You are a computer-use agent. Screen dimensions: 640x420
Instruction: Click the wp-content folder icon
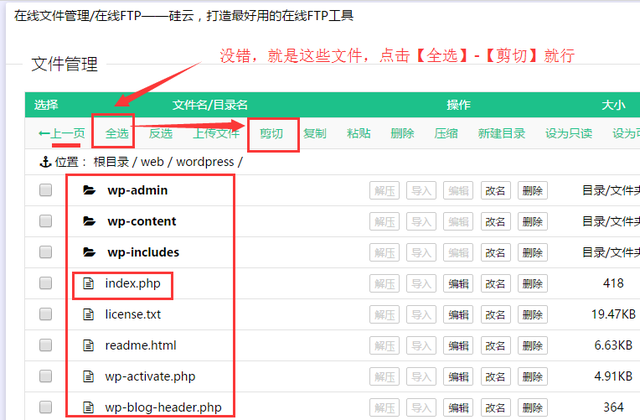coord(89,221)
